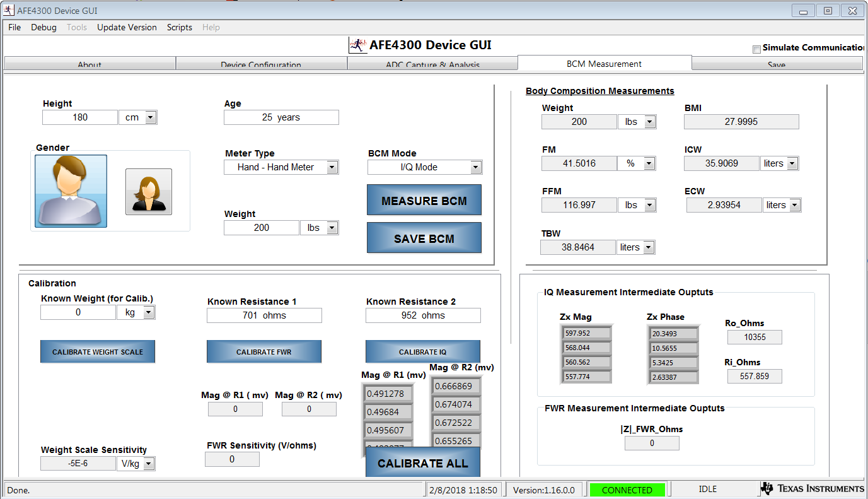Viewport: 868px width, 499px height.
Task: Click the FFM value 116.997
Action: [579, 205]
